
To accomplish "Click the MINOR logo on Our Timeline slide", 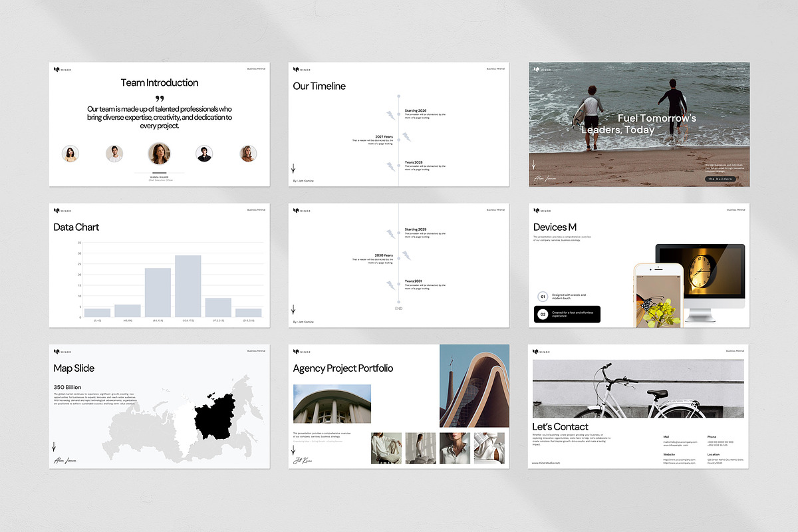I will click(301, 68).
